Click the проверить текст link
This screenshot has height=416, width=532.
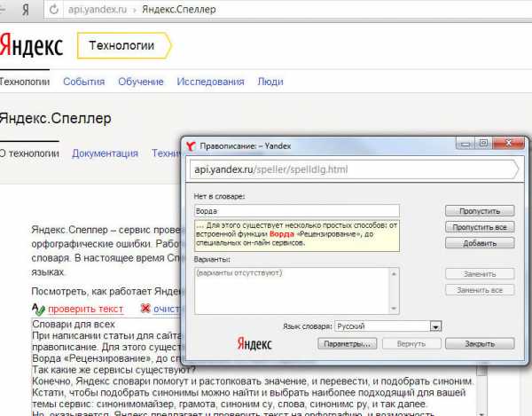point(85,309)
